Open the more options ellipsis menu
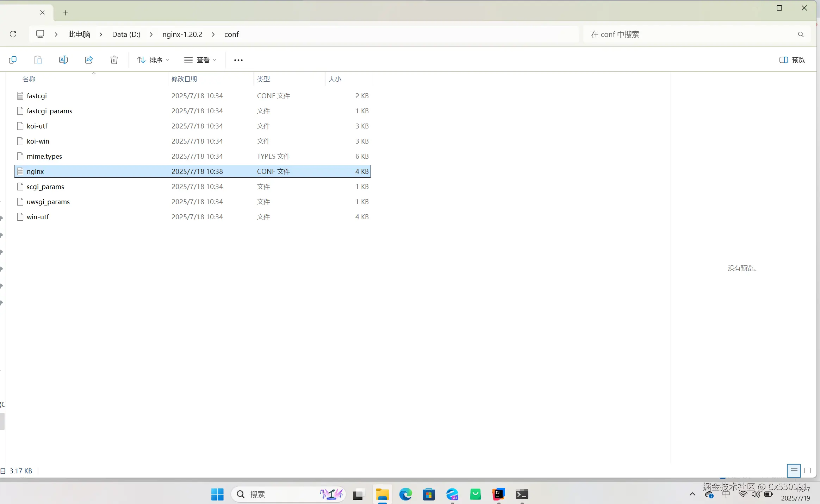The width and height of the screenshot is (820, 504). (238, 60)
